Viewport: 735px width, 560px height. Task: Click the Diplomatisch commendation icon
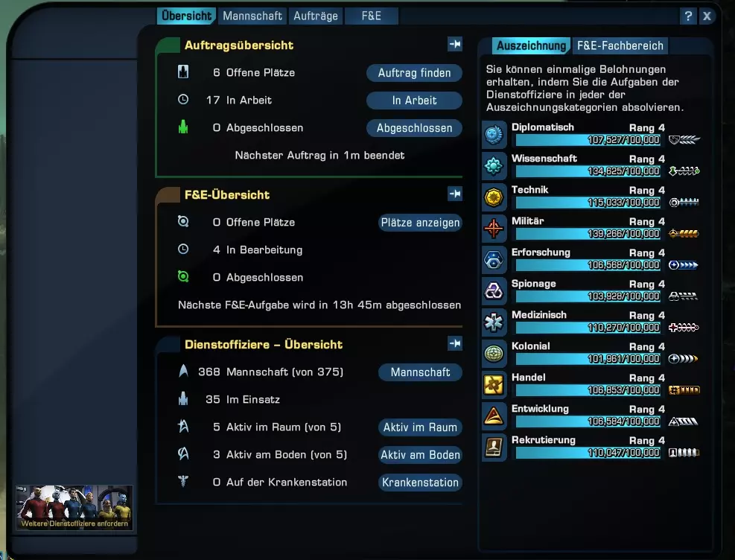coord(494,135)
